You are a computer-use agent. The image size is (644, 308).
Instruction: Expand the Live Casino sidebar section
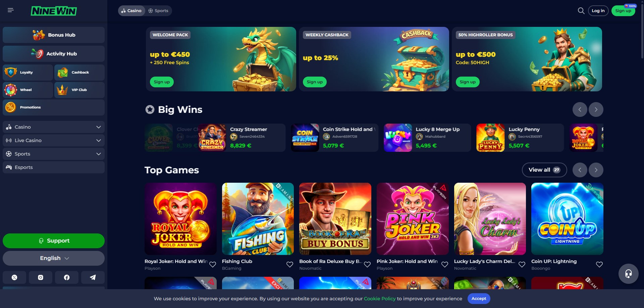[x=54, y=140]
